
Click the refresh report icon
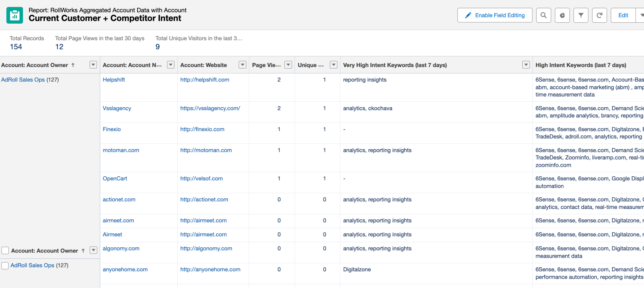pyautogui.click(x=599, y=15)
